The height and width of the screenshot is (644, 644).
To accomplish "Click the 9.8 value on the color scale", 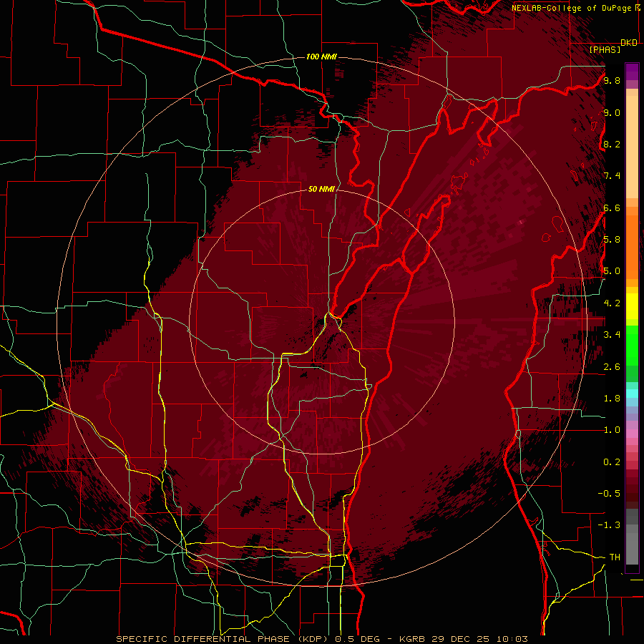I will [x=612, y=80].
